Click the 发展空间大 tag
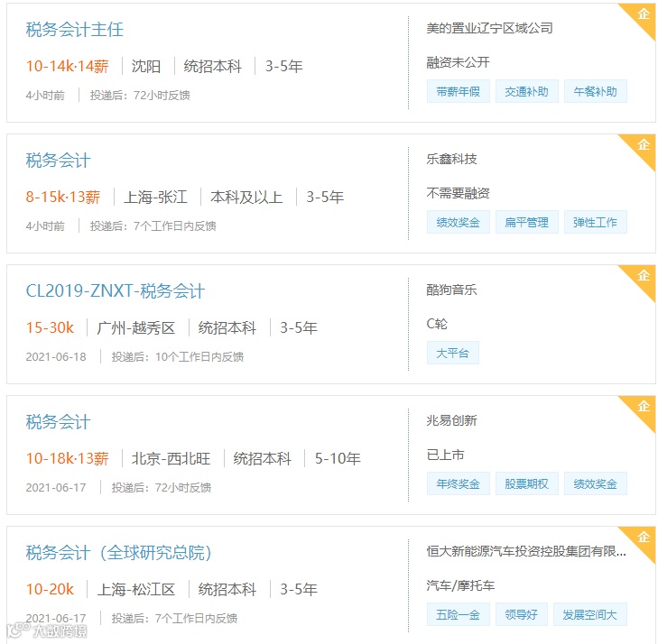658x644 pixels. (x=589, y=614)
